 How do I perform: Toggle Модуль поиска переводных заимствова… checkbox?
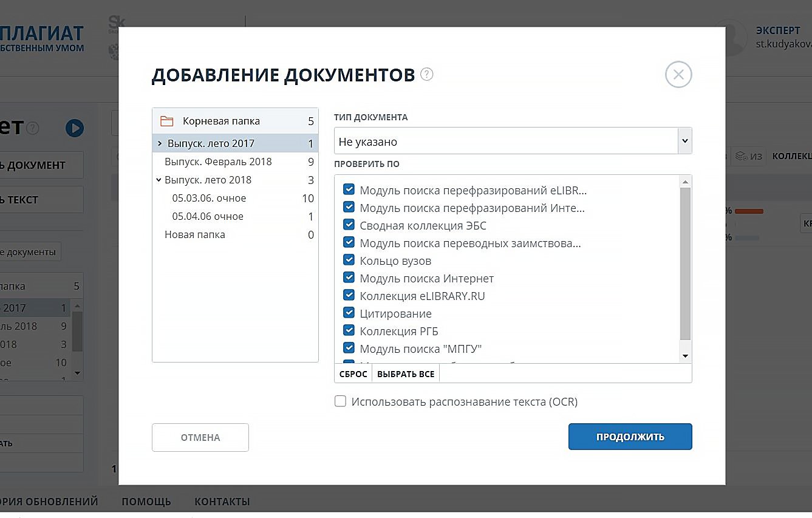pos(349,243)
